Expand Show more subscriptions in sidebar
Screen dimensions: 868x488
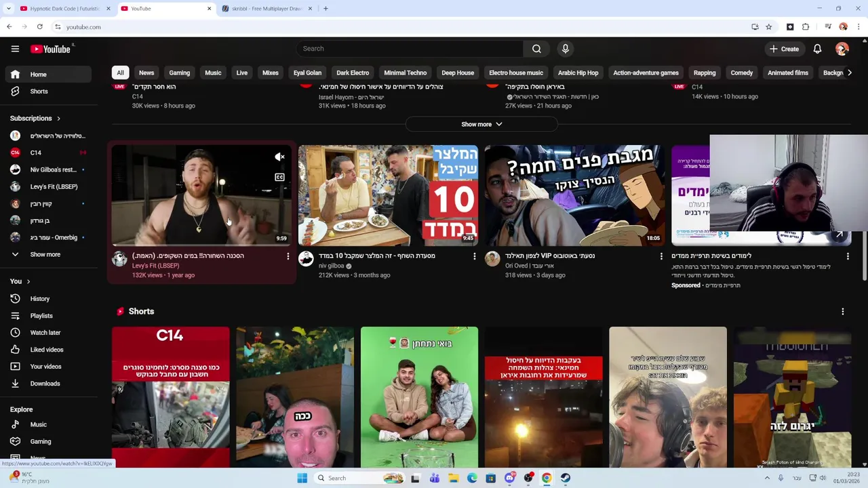pyautogui.click(x=47, y=255)
